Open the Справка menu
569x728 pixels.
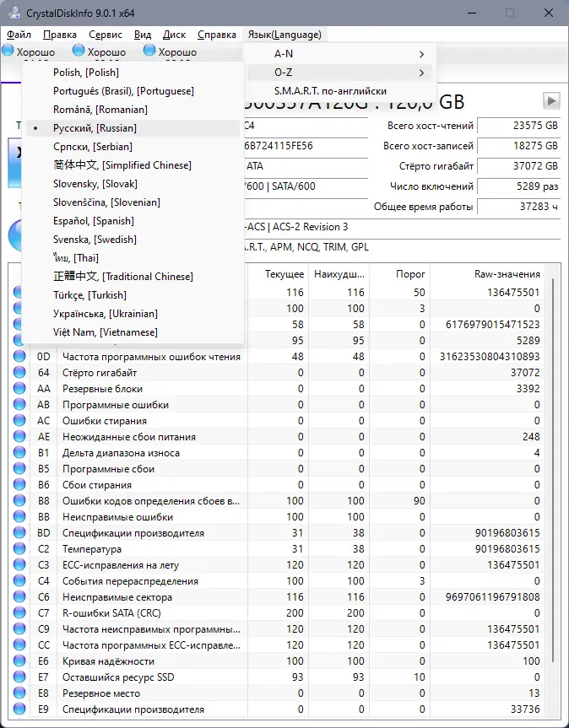(217, 35)
